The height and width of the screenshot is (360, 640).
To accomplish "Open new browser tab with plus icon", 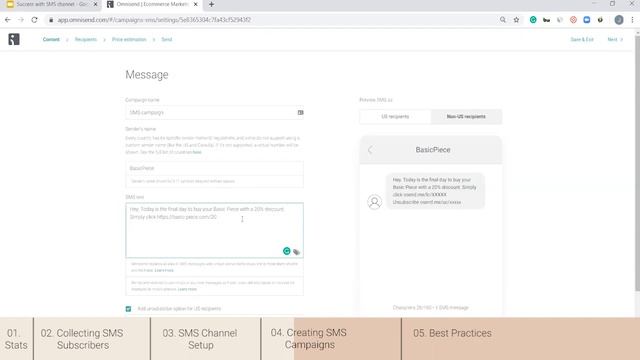I will [211, 4].
